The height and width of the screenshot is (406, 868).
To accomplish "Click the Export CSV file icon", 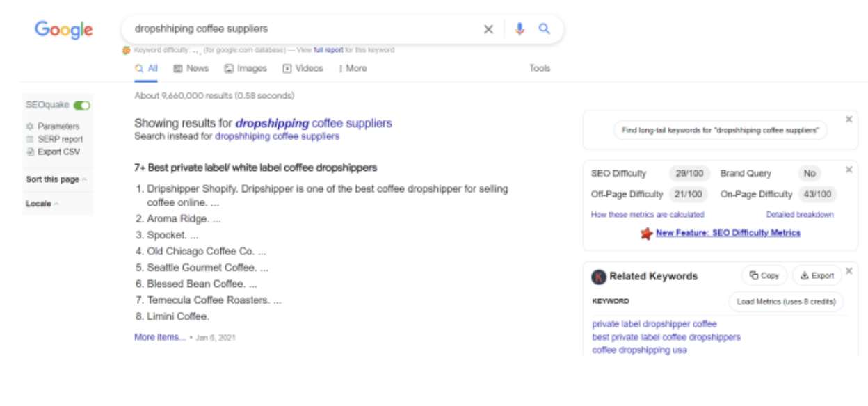I will [30, 152].
